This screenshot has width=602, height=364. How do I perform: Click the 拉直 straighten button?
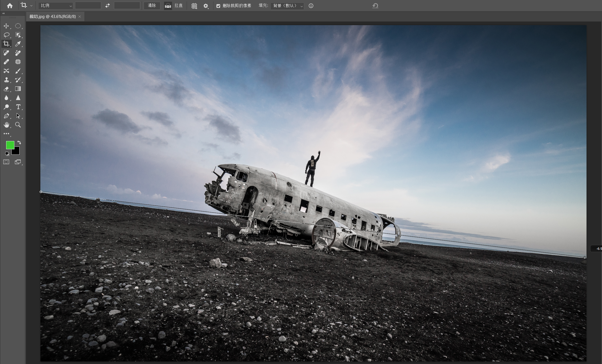[x=168, y=6]
